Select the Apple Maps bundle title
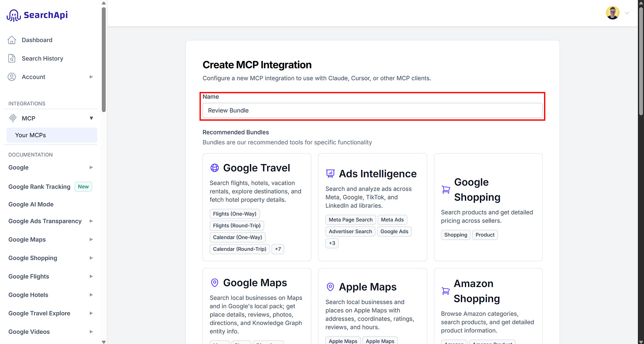Screen dimensions: 644x344 point(368,287)
